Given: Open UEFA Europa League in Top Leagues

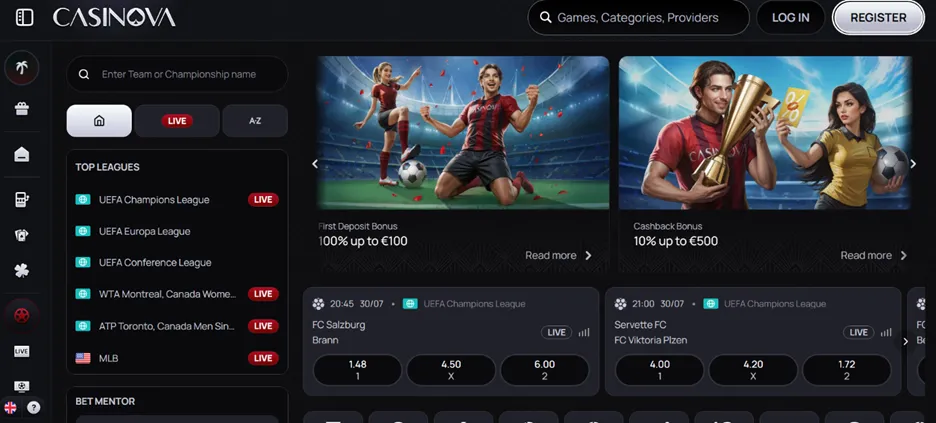Looking at the screenshot, I should click(144, 231).
